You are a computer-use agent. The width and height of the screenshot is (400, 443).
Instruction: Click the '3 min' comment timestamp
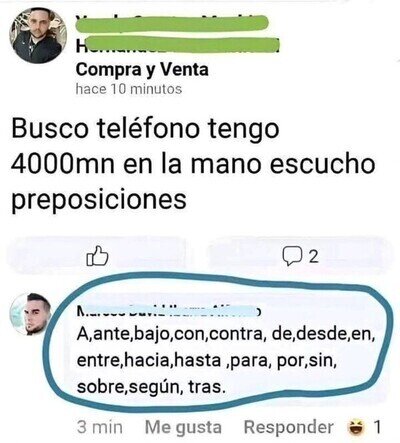[x=100, y=427]
